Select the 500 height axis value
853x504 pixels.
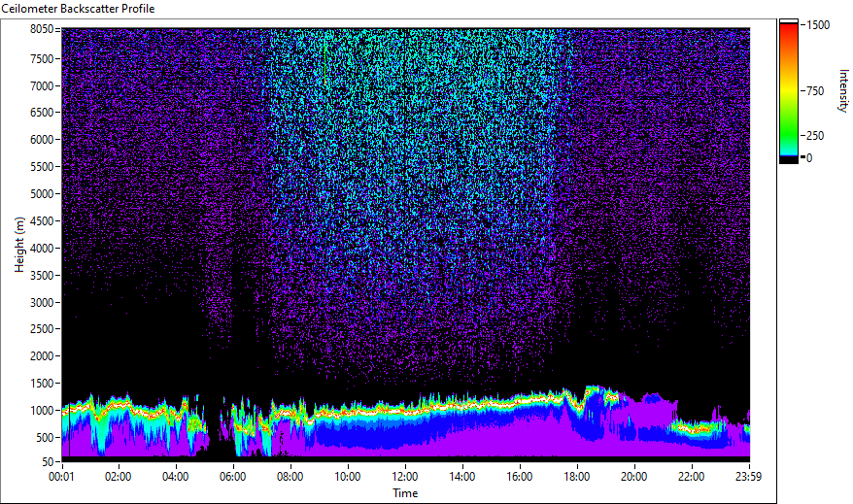(45, 438)
